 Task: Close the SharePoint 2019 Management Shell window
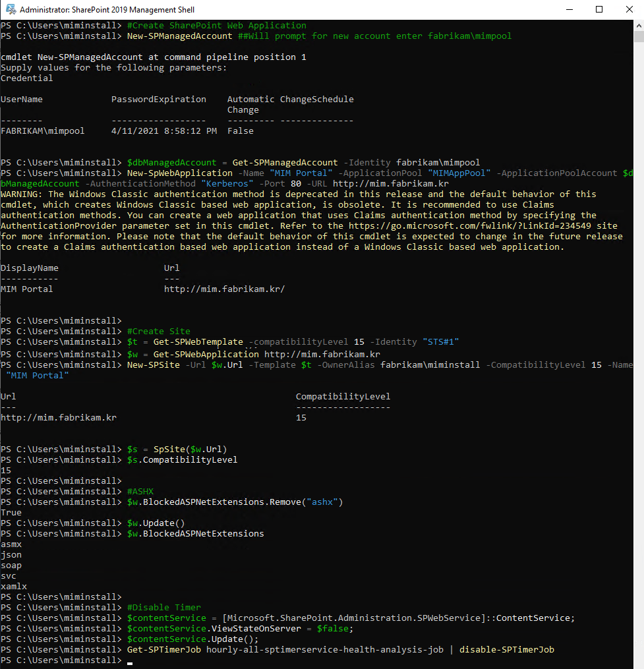click(629, 9)
